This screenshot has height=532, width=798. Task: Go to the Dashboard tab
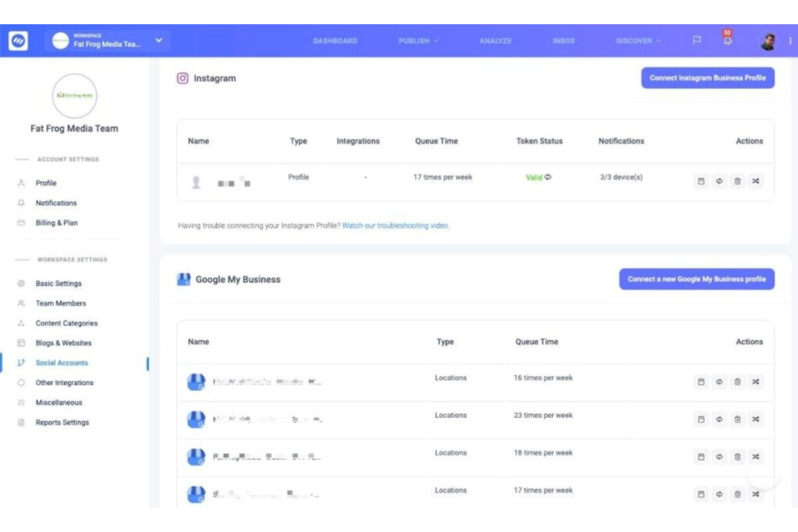tap(335, 41)
